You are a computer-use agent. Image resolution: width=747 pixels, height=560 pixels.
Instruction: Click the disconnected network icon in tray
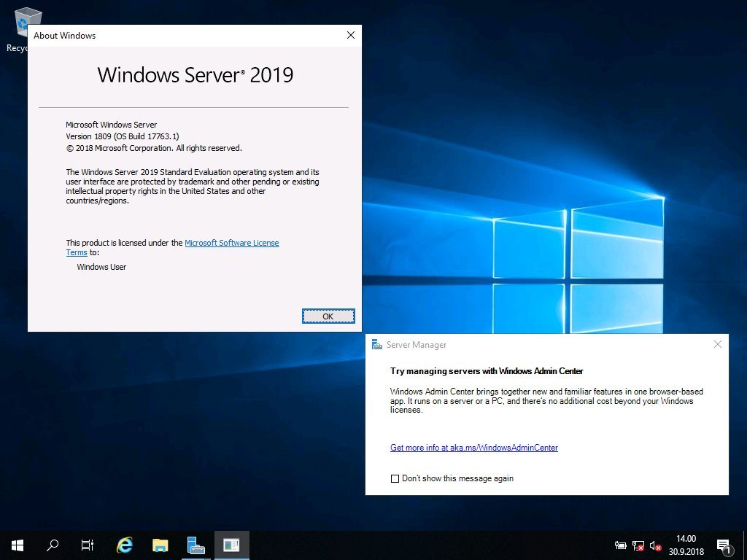637,545
